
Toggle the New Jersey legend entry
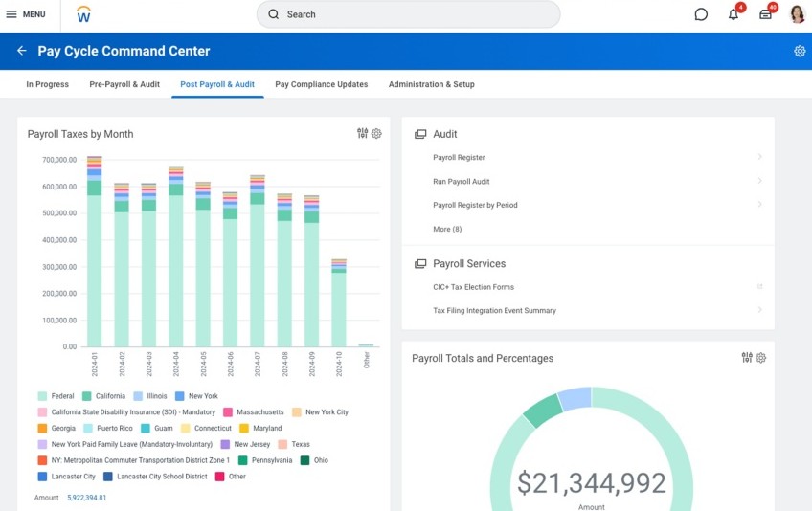(x=245, y=444)
